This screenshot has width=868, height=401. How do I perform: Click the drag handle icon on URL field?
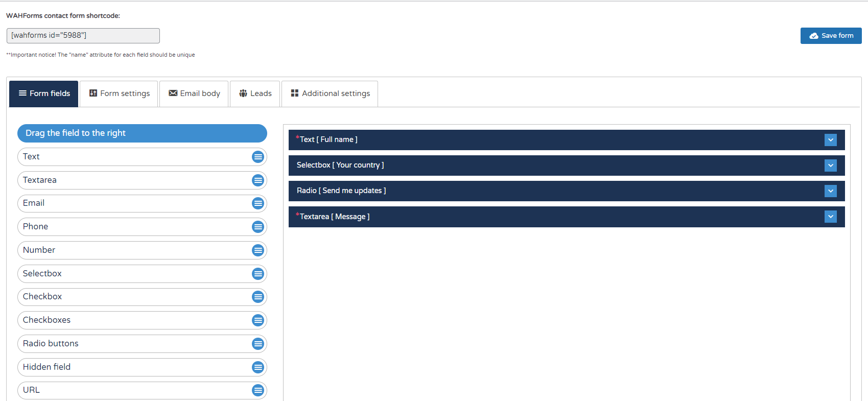coord(258,390)
